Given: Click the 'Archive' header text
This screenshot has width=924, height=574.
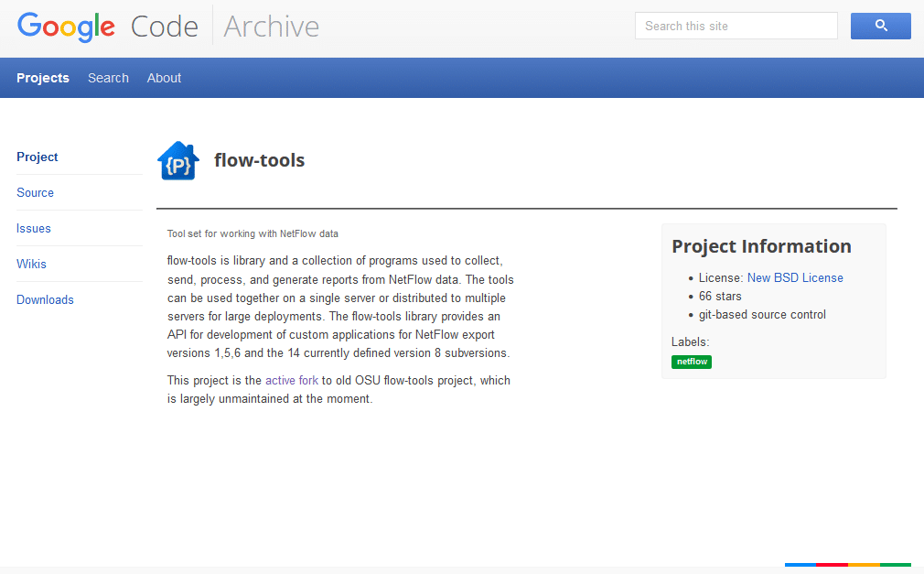Looking at the screenshot, I should [x=271, y=27].
